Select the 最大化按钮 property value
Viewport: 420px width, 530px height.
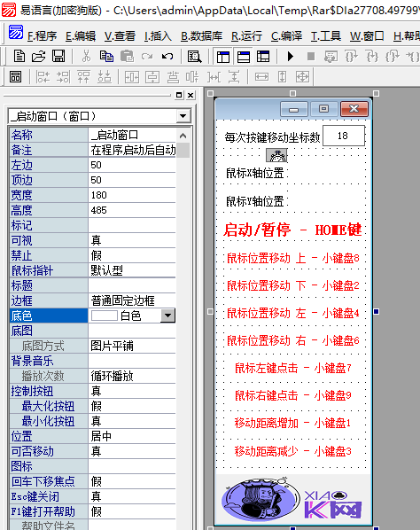tap(132, 406)
